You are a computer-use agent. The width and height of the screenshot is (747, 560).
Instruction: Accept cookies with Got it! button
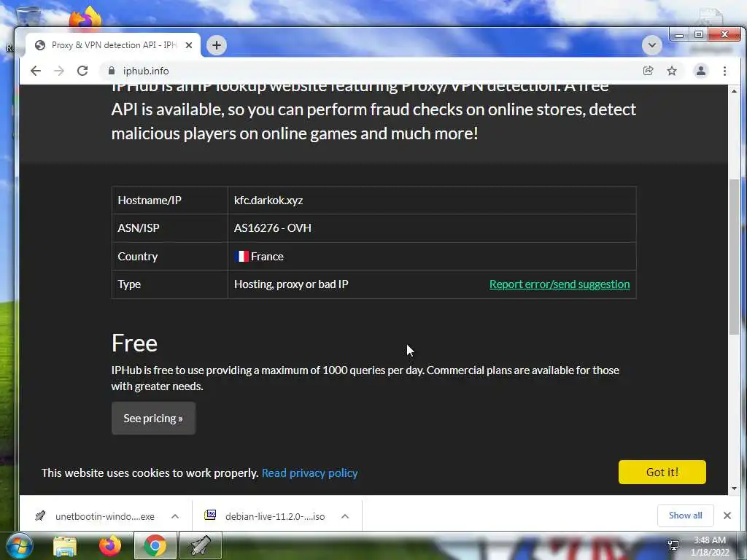coord(662,472)
